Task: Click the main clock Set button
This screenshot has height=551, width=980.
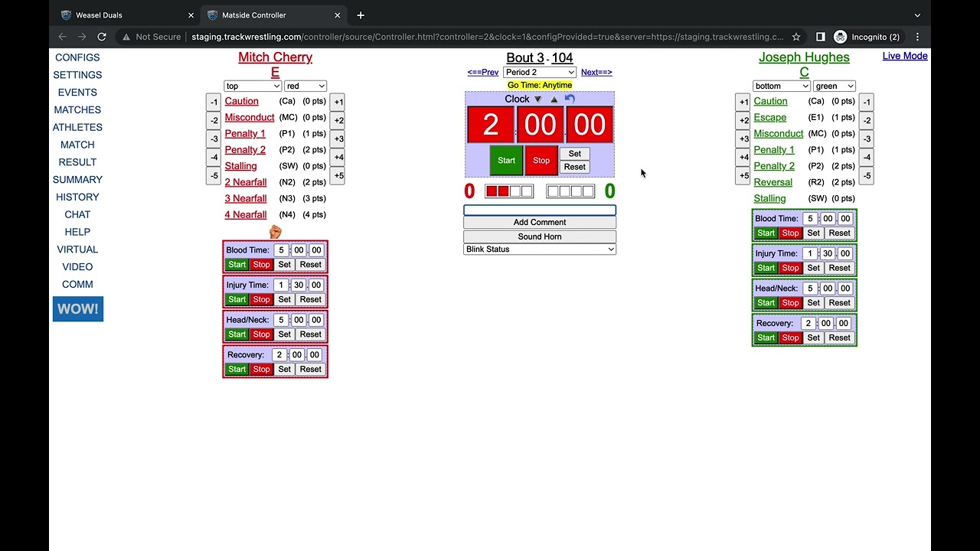Action: click(575, 154)
